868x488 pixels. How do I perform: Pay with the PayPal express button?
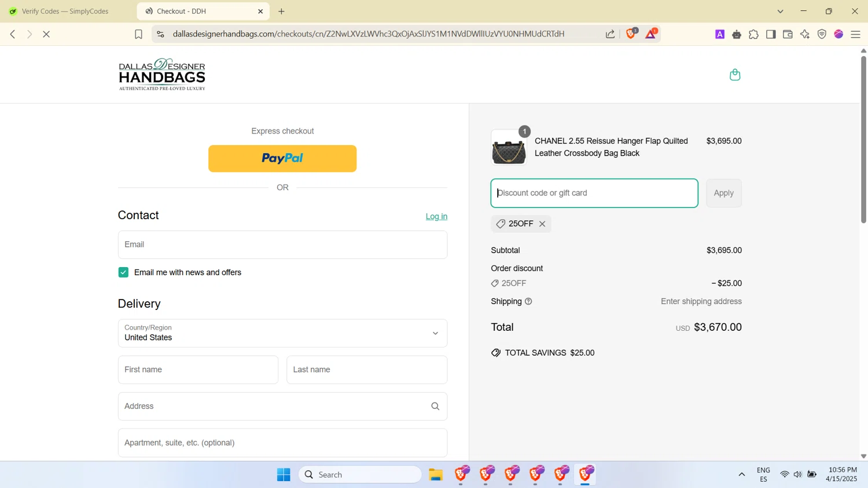click(282, 158)
